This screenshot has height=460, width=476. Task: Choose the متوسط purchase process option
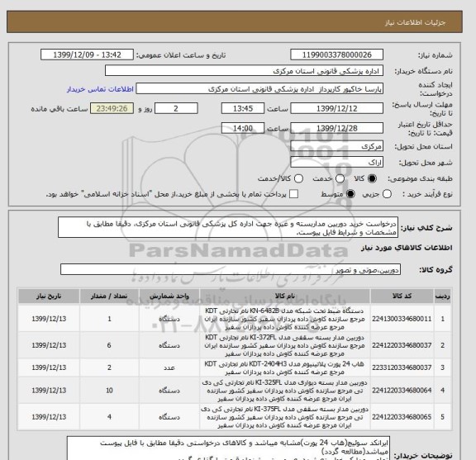tap(350, 194)
